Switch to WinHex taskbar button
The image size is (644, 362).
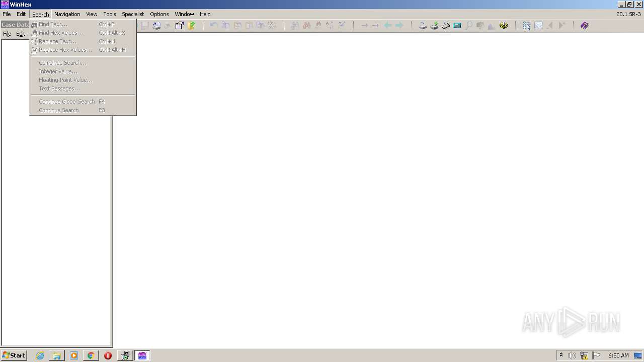(142, 355)
